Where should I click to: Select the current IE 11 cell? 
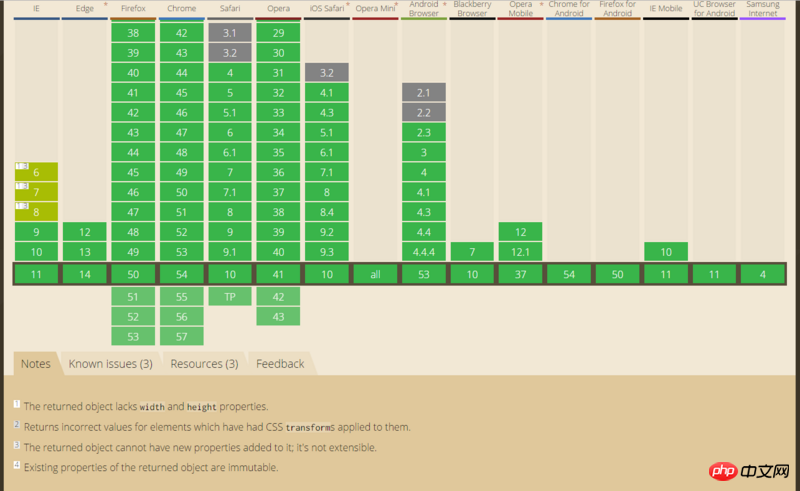point(36,274)
